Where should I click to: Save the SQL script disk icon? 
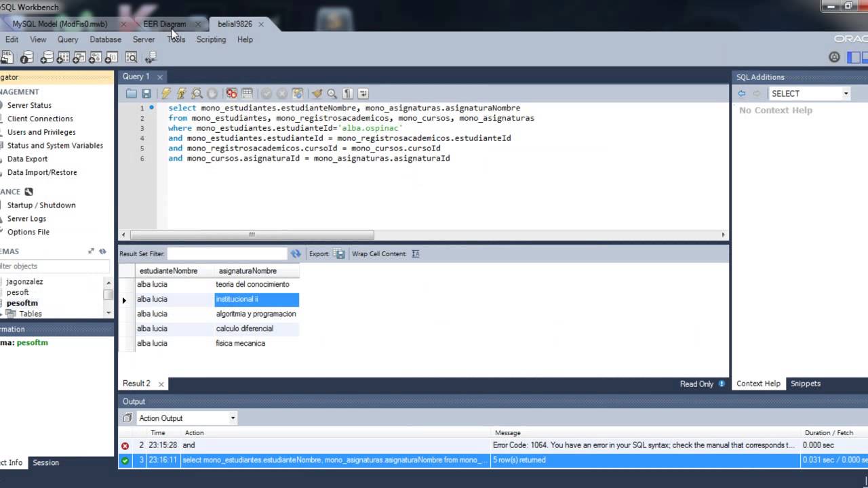click(x=146, y=94)
